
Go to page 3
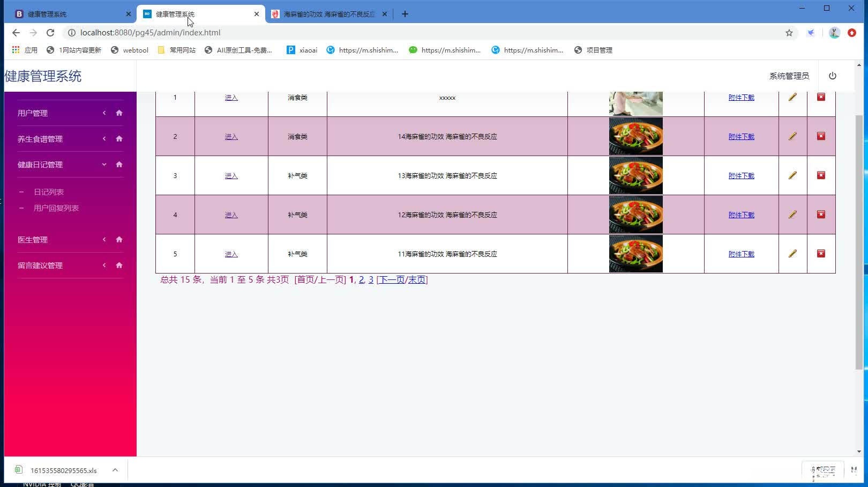[371, 280]
